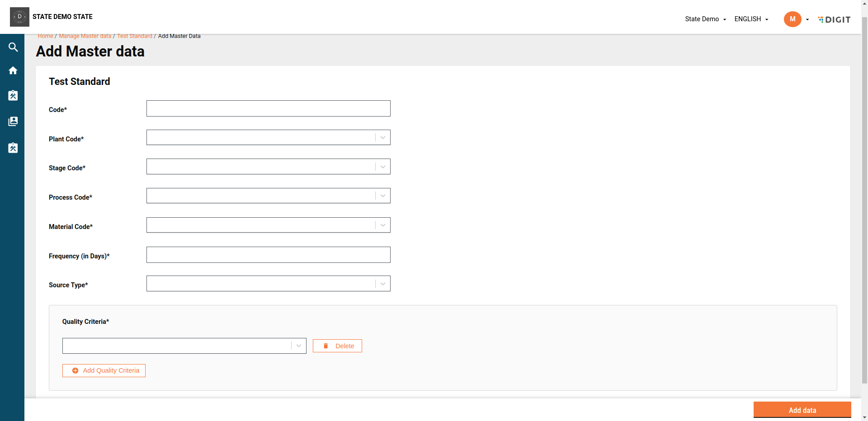Click the contacts card icon in the sidebar
Viewport: 868px width, 421px height.
tap(13, 121)
